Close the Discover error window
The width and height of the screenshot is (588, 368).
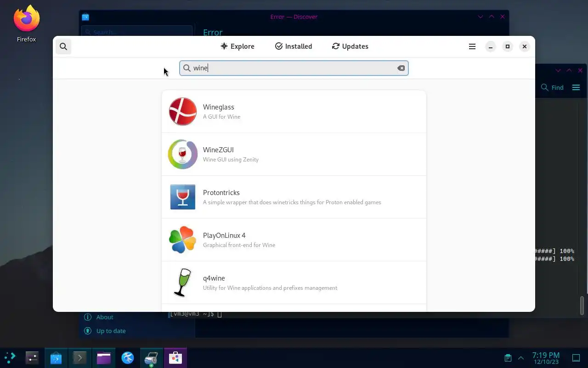(503, 17)
